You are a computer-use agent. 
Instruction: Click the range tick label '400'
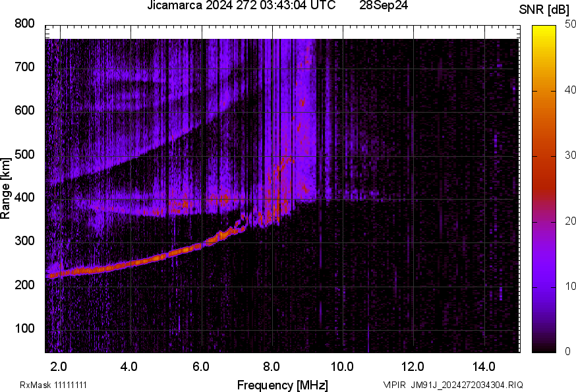click(x=24, y=198)
